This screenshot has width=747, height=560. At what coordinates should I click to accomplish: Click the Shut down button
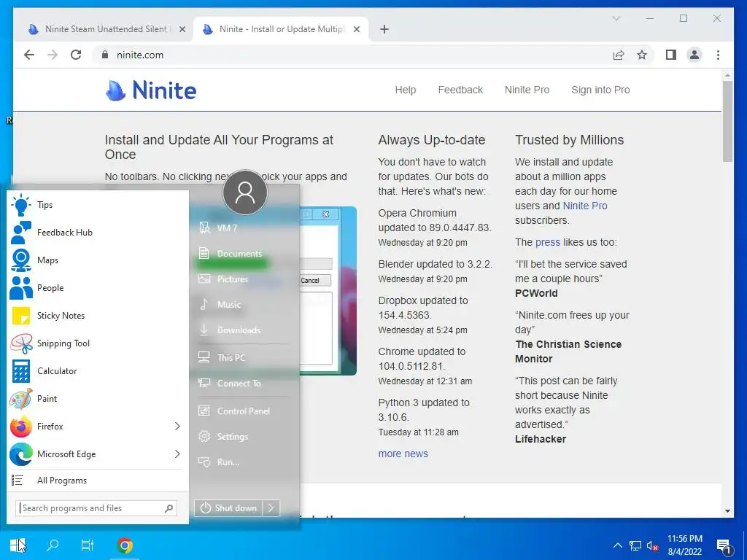tap(228, 508)
